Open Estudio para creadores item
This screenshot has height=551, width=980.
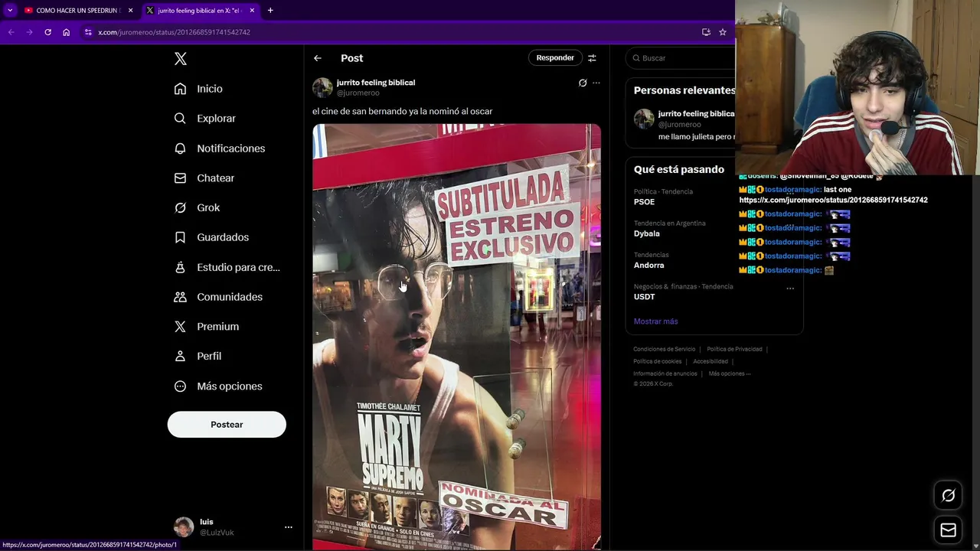point(227,267)
